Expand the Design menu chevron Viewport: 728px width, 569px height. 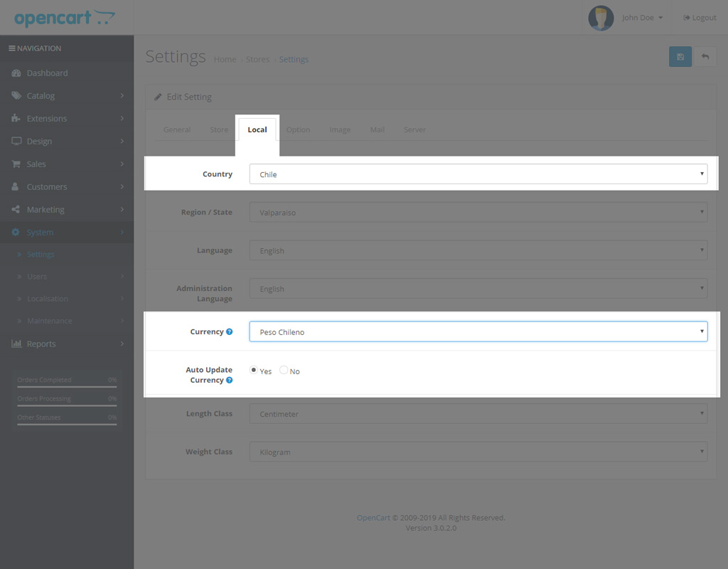122,142
